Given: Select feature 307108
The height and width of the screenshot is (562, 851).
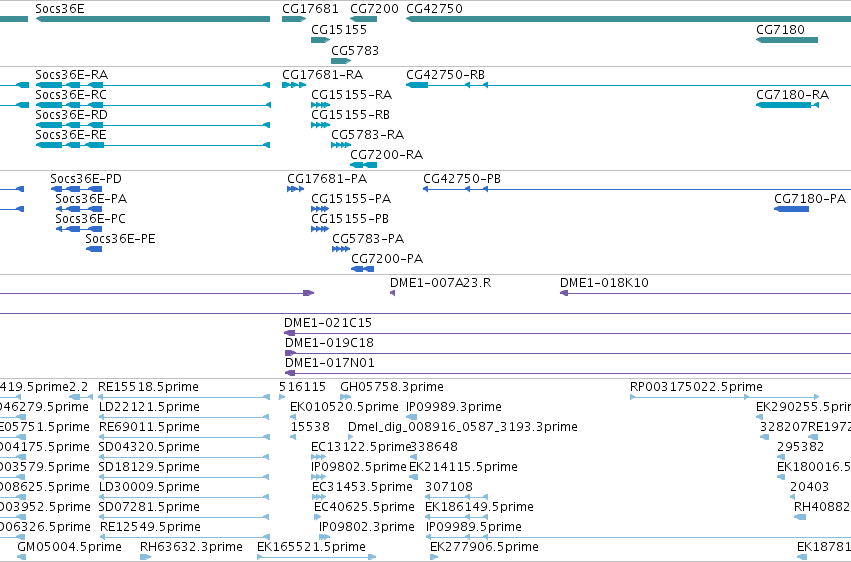Looking at the screenshot, I should [456, 497].
